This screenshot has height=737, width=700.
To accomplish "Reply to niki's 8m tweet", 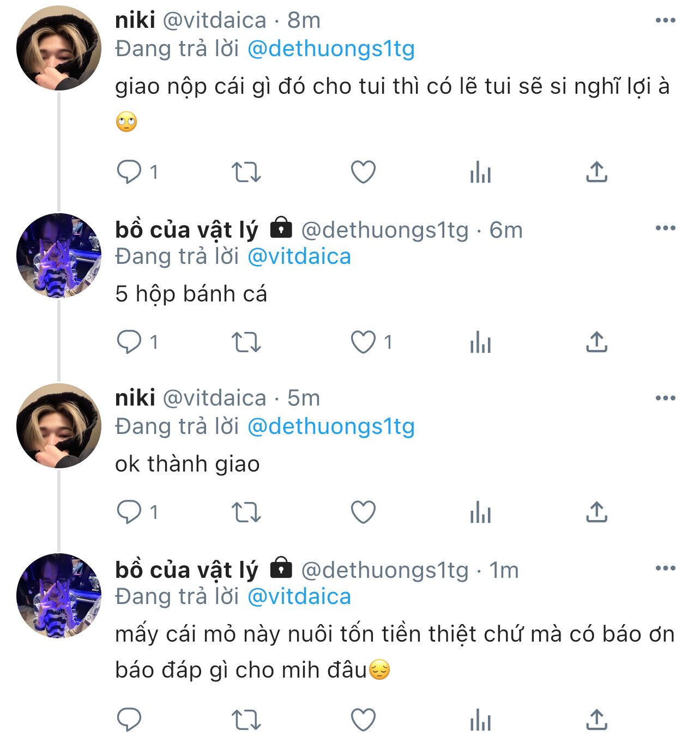I will click(129, 172).
